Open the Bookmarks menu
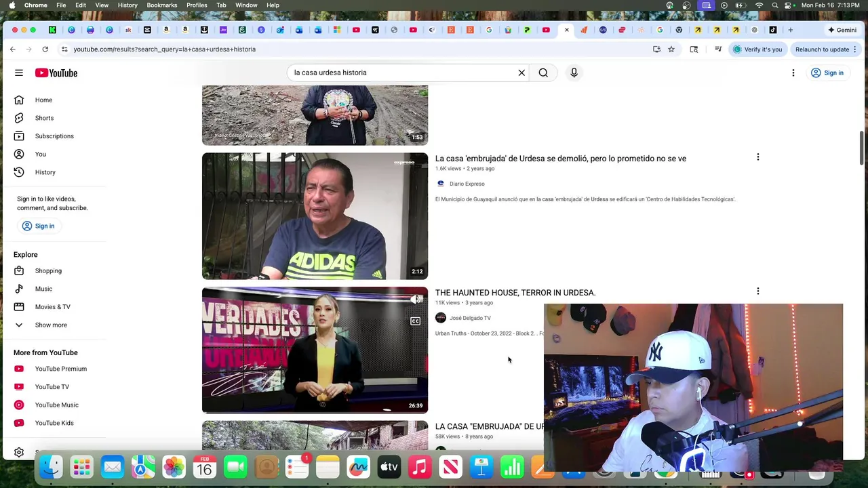868x488 pixels. 161,5
